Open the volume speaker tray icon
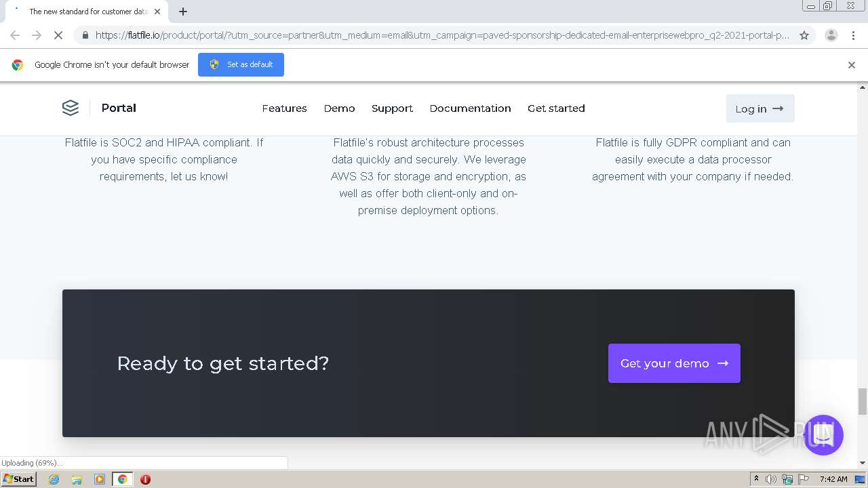This screenshot has height=488, width=868. point(771,479)
